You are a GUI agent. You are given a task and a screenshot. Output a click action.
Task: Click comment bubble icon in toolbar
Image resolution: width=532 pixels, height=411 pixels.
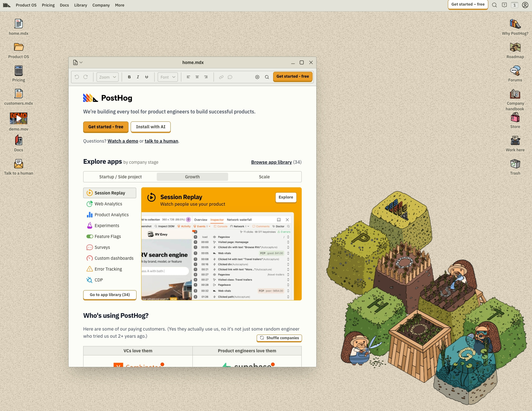click(x=230, y=77)
